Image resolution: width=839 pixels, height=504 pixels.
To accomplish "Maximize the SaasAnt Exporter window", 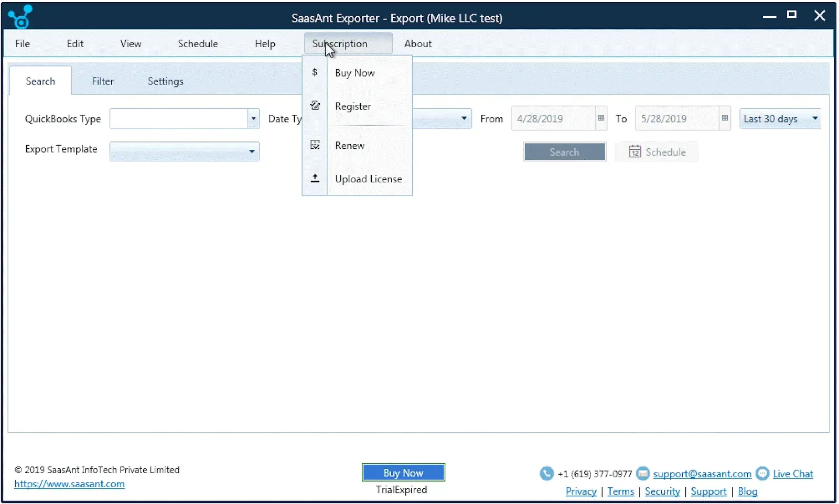I will [792, 15].
